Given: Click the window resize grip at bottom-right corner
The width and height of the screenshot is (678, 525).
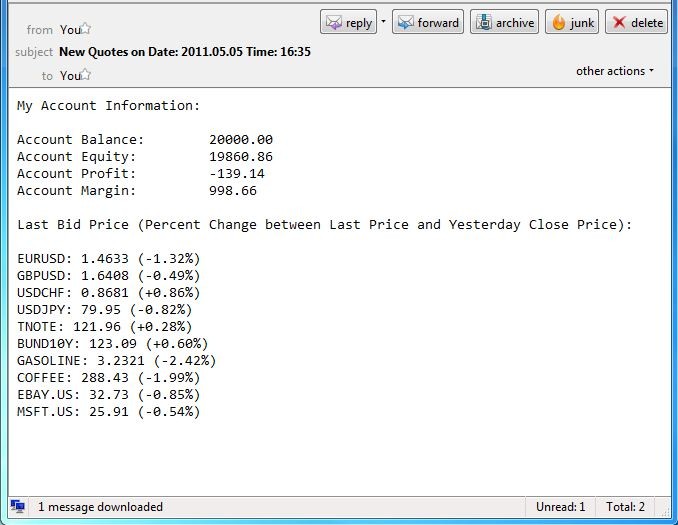Looking at the screenshot, I should 670,517.
